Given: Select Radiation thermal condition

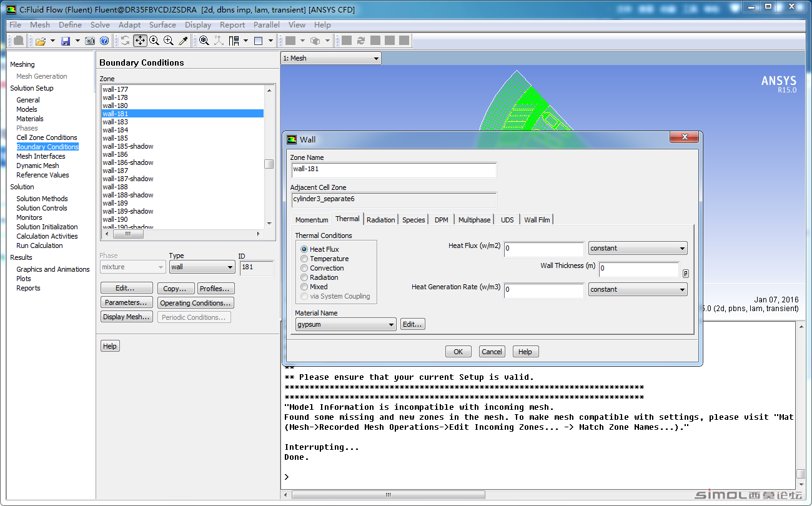Looking at the screenshot, I should [x=305, y=277].
